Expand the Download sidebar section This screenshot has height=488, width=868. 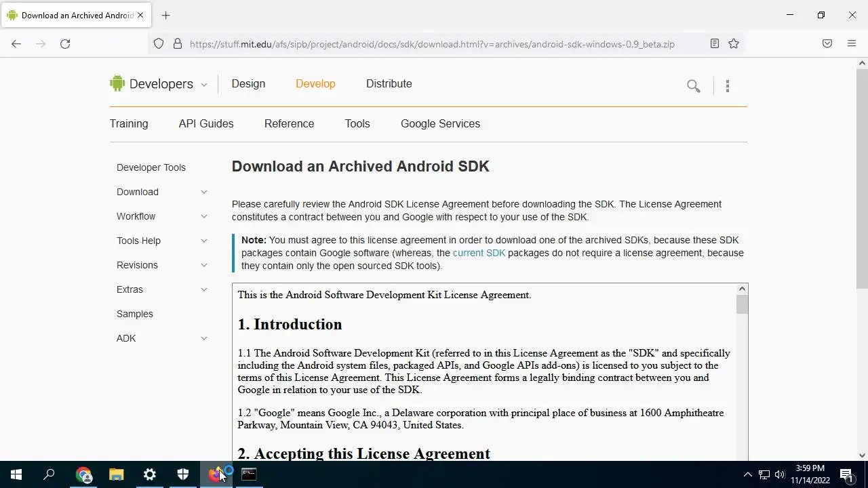click(x=203, y=192)
